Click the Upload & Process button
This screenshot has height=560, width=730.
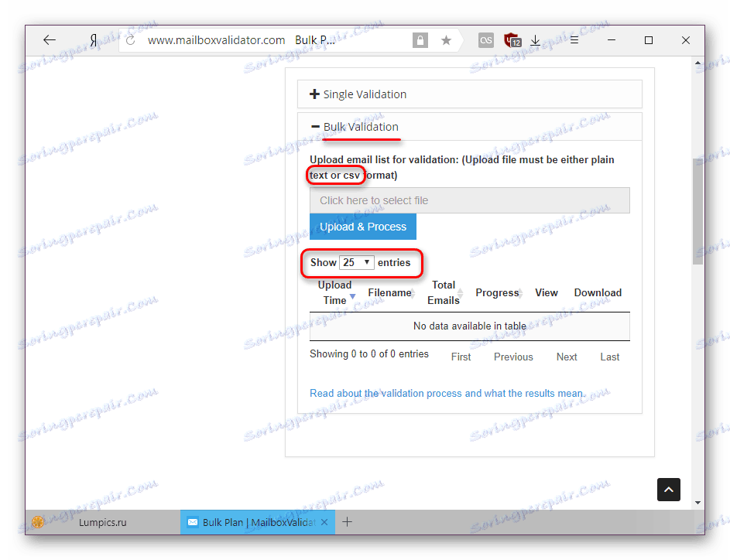click(x=362, y=227)
